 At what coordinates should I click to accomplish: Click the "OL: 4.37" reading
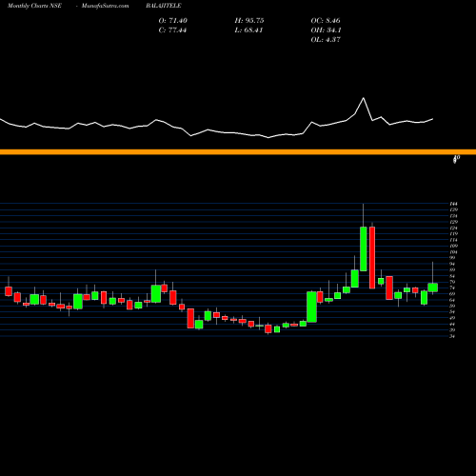tap(326, 40)
